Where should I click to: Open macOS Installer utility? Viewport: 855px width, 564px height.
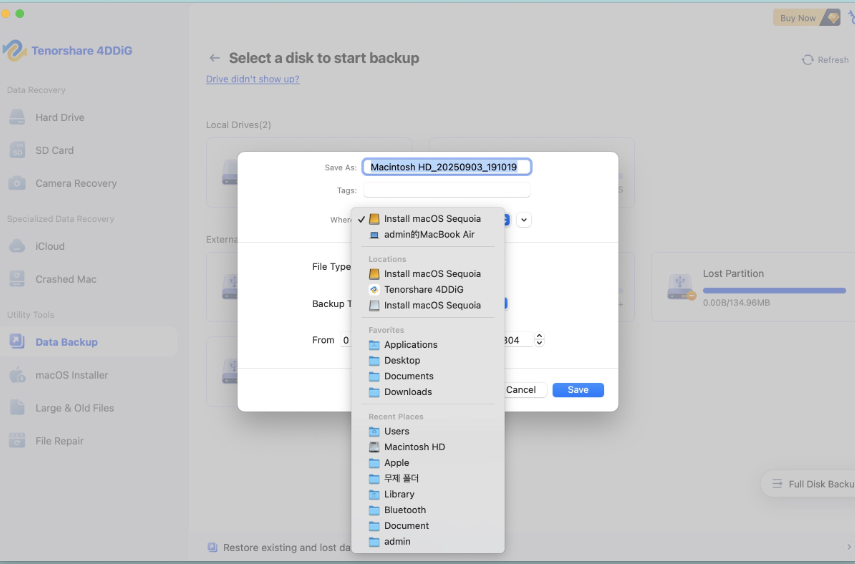coord(71,375)
